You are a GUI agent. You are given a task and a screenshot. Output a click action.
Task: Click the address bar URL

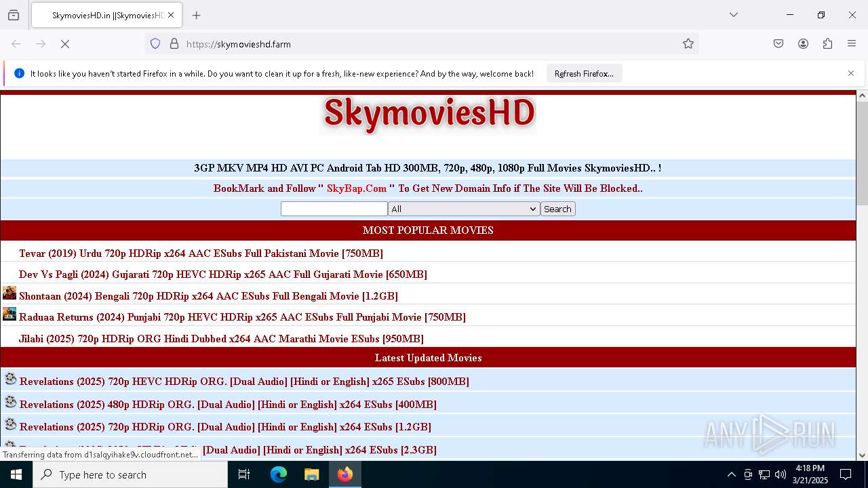238,44
